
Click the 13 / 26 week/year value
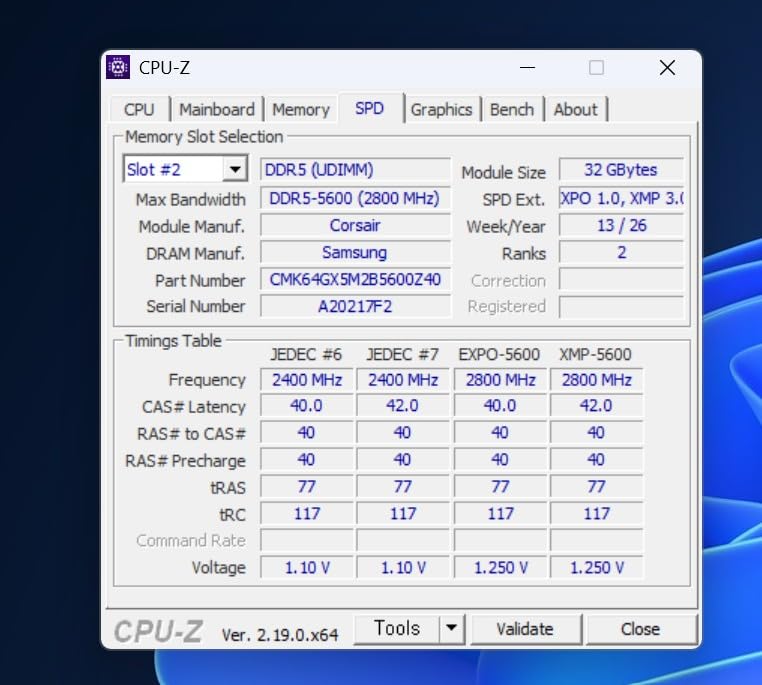(x=621, y=225)
